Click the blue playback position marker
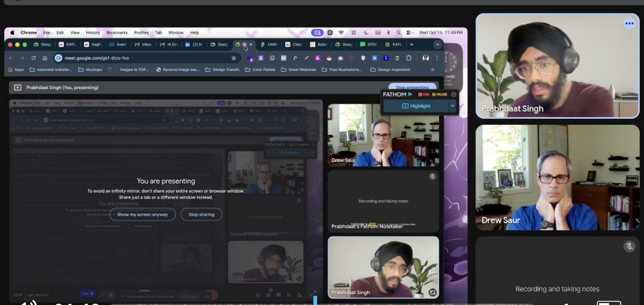Screen dimensions: 644x305 315,301
